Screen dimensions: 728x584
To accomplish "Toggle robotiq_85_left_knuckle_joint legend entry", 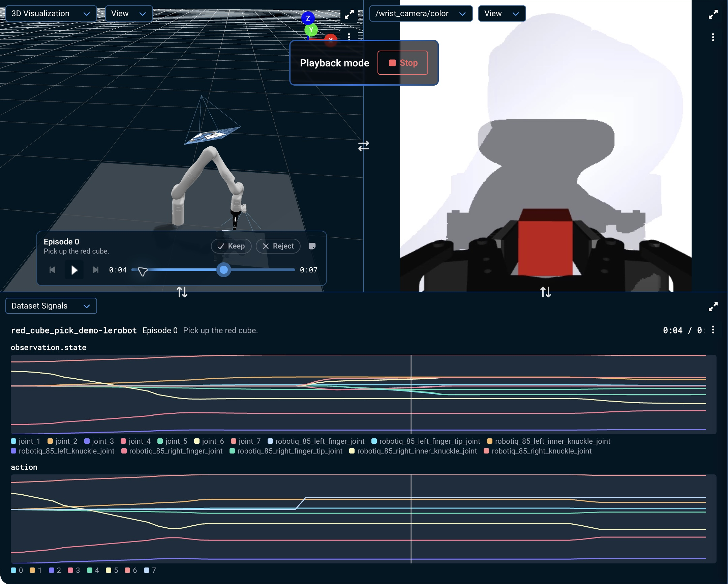I will click(63, 451).
